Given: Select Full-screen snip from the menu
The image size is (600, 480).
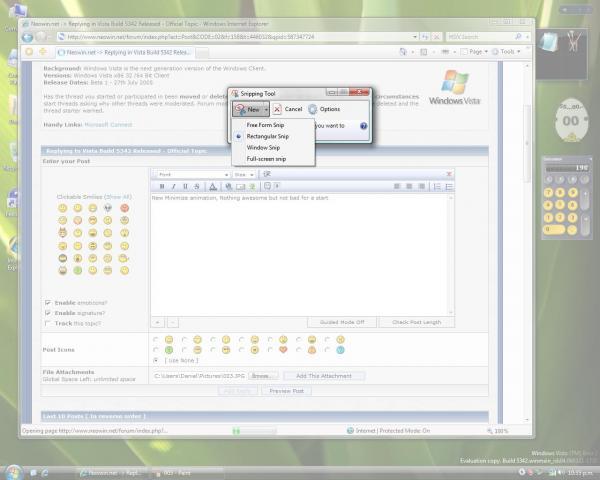Looking at the screenshot, I should tap(266, 159).
